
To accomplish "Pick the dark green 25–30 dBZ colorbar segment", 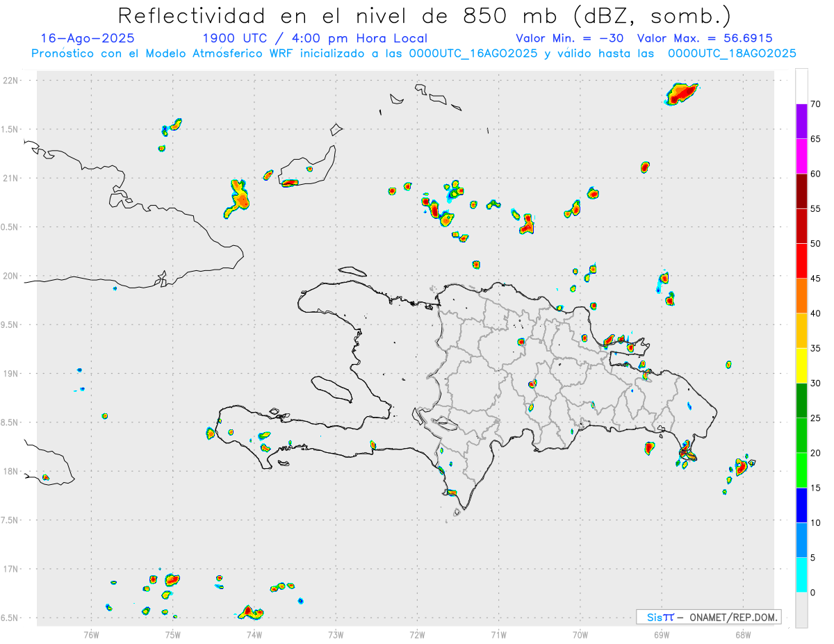I will click(801, 400).
